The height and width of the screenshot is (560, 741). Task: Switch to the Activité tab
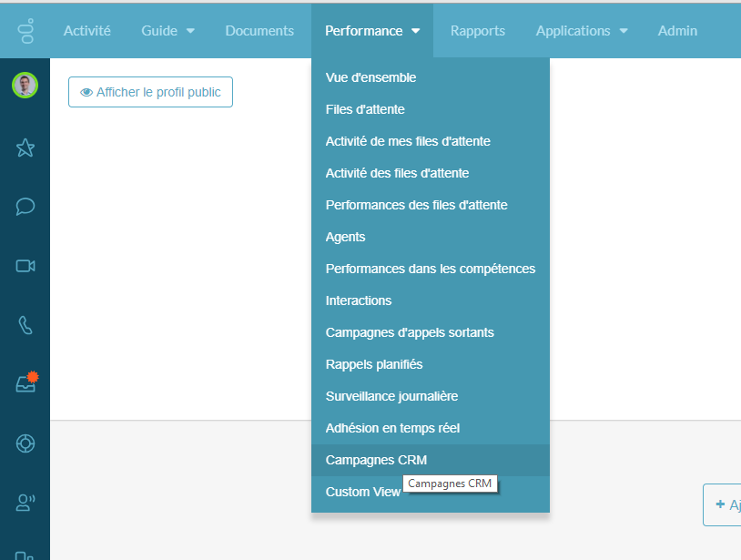pyautogui.click(x=86, y=31)
